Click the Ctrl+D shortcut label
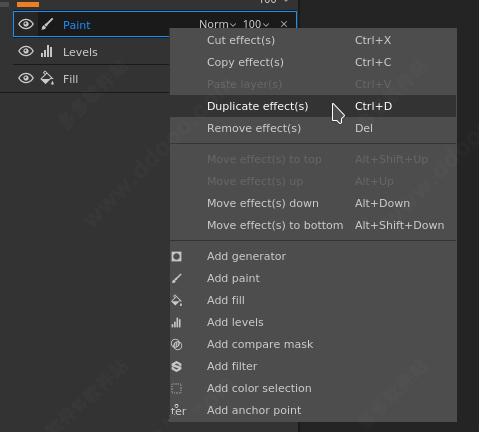 pyautogui.click(x=373, y=106)
